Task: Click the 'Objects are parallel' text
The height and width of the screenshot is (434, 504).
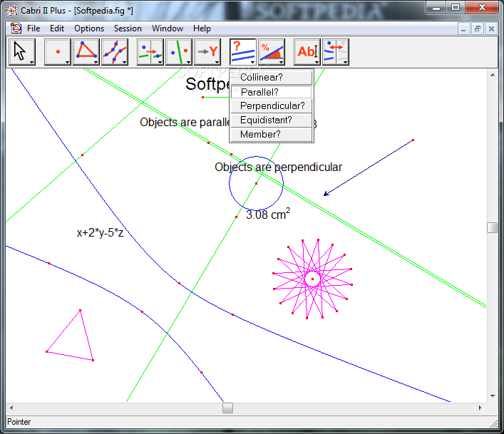Action: click(x=185, y=123)
